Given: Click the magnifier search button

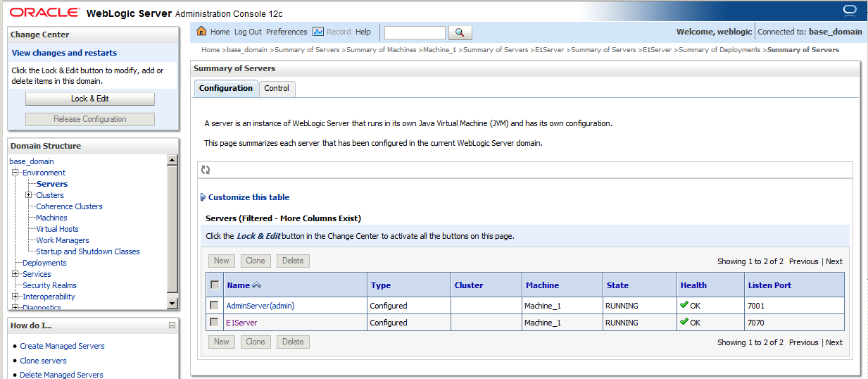Looking at the screenshot, I should point(460,32).
